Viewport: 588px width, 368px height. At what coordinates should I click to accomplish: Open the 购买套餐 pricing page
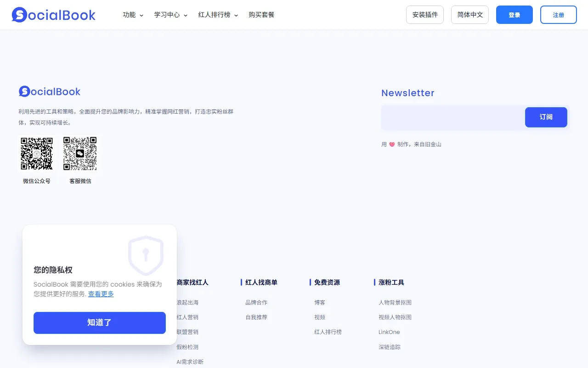tap(261, 15)
